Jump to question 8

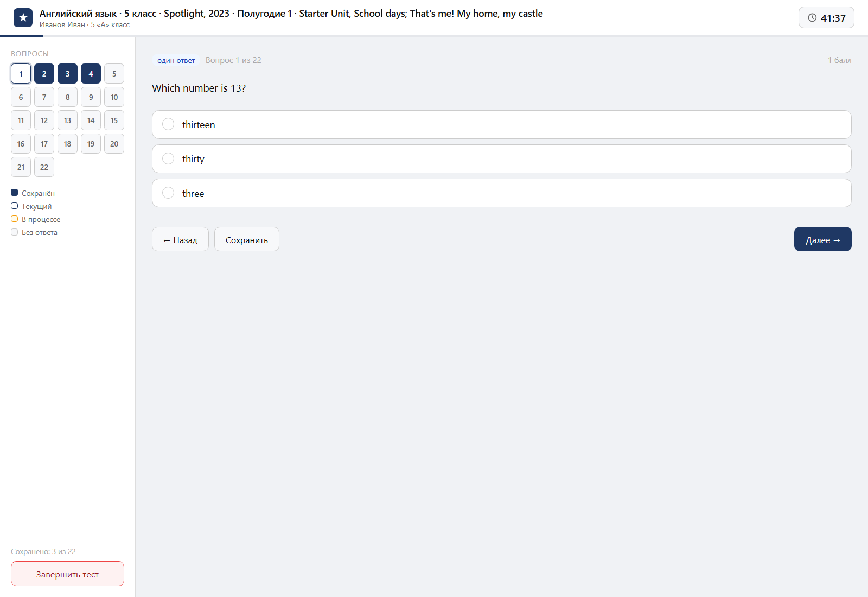pyautogui.click(x=67, y=97)
